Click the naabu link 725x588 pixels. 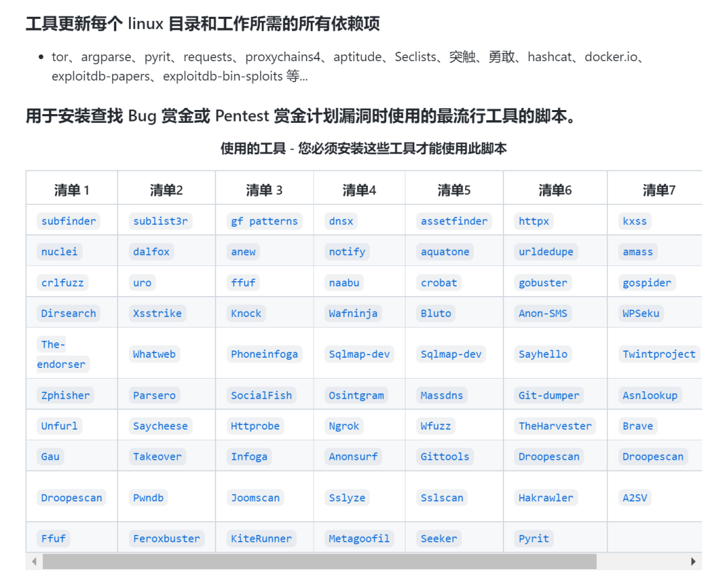344,283
